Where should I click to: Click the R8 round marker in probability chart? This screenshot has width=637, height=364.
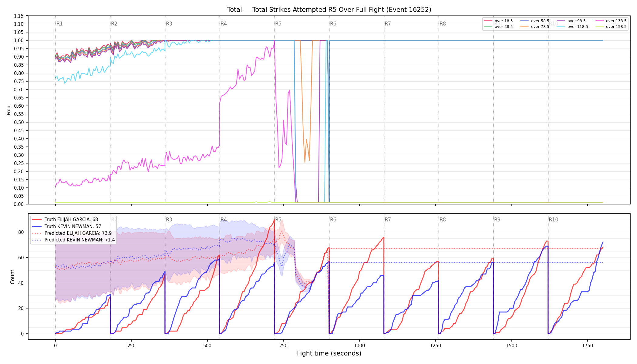tap(443, 24)
